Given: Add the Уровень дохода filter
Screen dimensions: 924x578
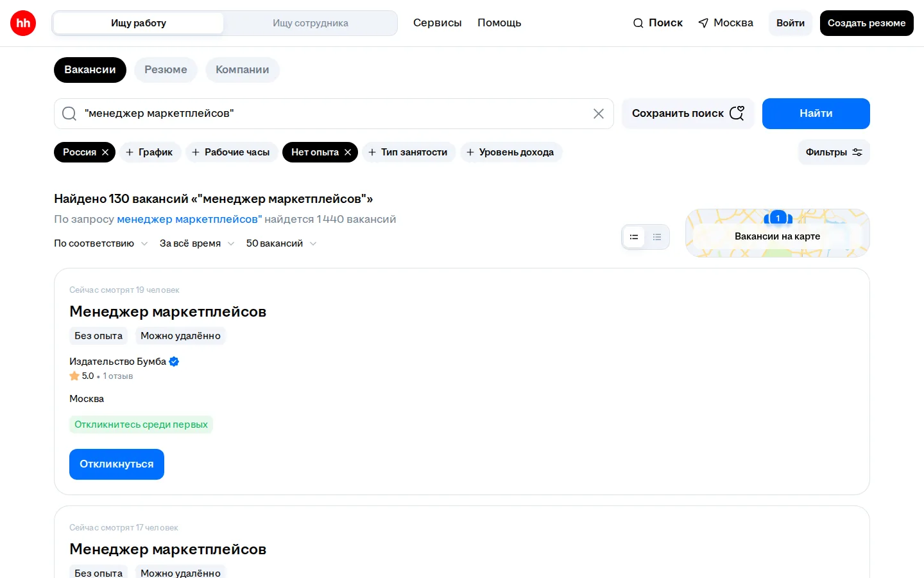Looking at the screenshot, I should pyautogui.click(x=511, y=152).
